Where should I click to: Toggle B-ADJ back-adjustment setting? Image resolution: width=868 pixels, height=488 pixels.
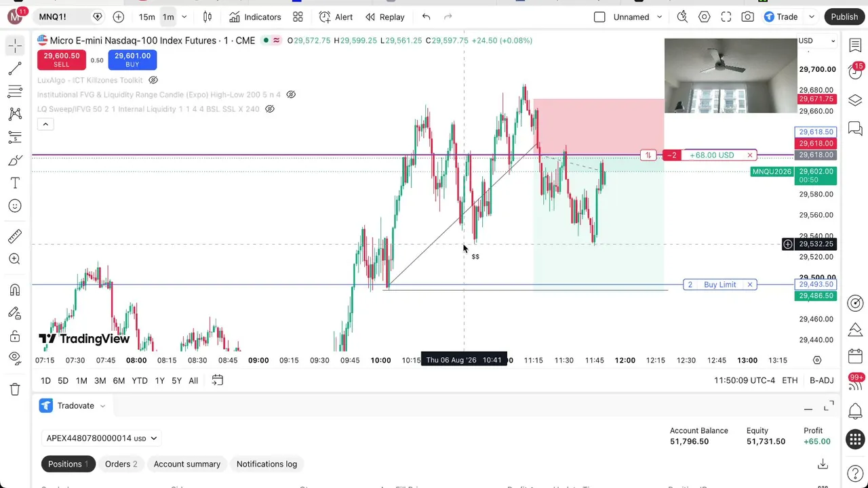[822, 380]
